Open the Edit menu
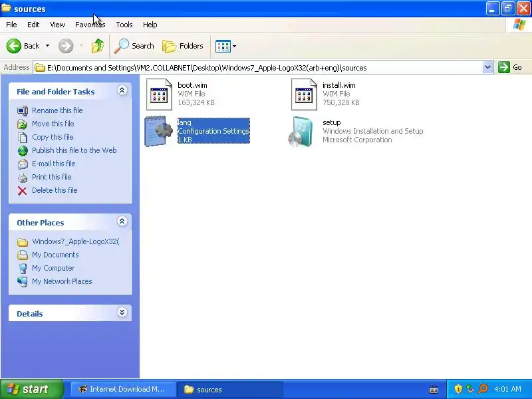532x399 pixels. click(x=33, y=25)
